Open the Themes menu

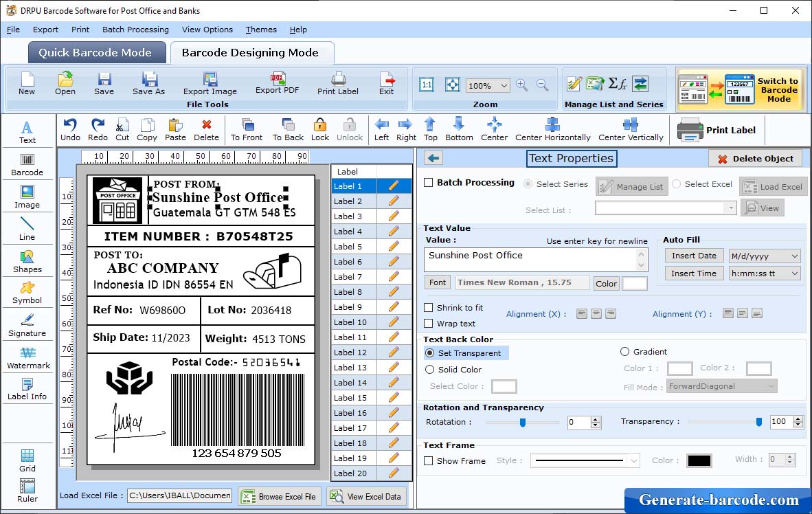pyautogui.click(x=261, y=30)
